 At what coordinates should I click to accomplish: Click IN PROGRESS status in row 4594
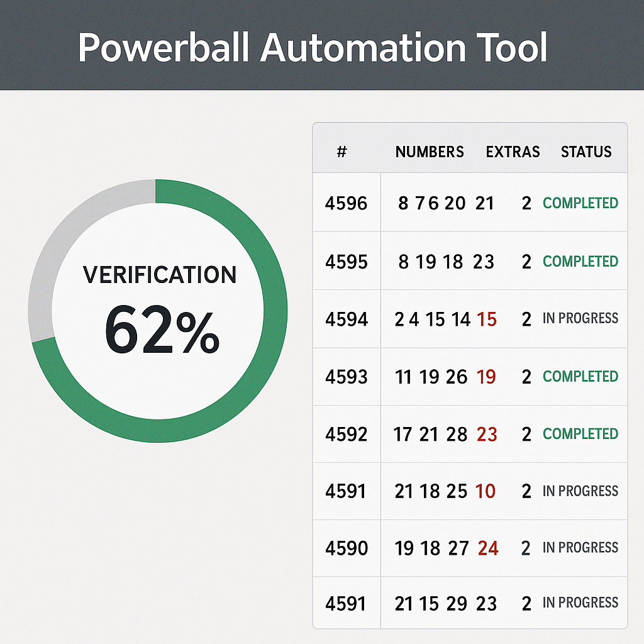click(580, 318)
